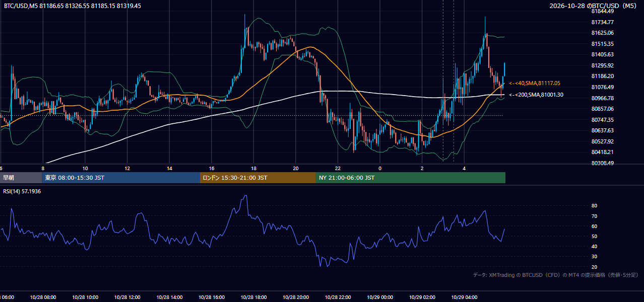The image size is (644, 302).
Task: Click price axis value 81844.49
Action: tap(602, 11)
